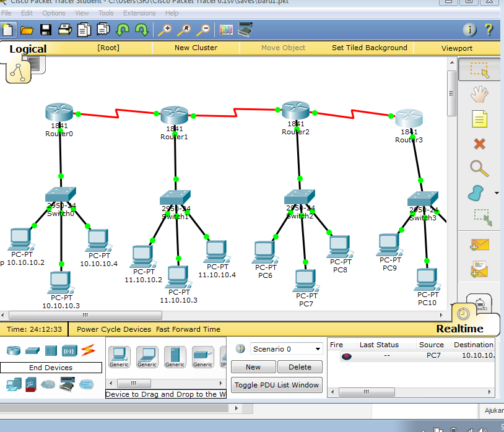Viewport: 504px width, 432px height.
Task: Open the custom devices dialog icon
Action: [x=245, y=30]
